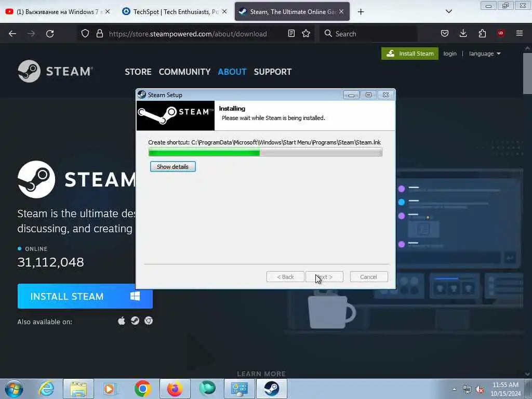Click the Chrome OS availability icon
Screen dimensions: 532x399
pos(149,321)
